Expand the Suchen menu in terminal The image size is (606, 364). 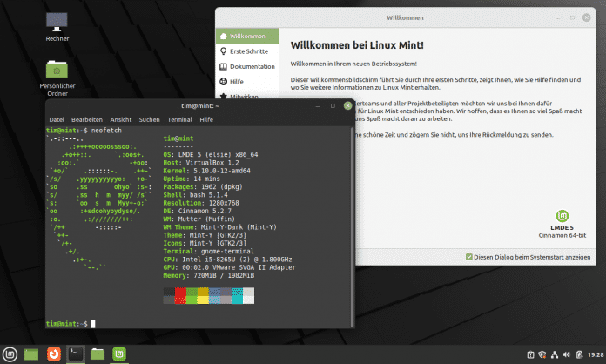coord(149,119)
